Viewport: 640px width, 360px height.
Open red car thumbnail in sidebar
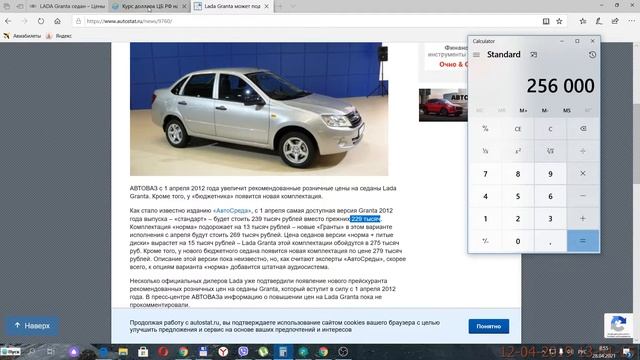pyautogui.click(x=443, y=105)
